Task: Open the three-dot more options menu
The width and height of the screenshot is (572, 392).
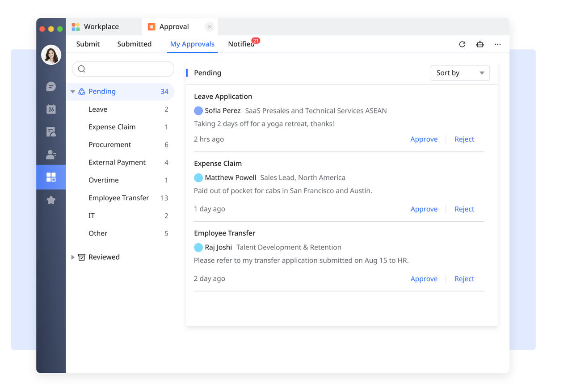Action: click(497, 44)
